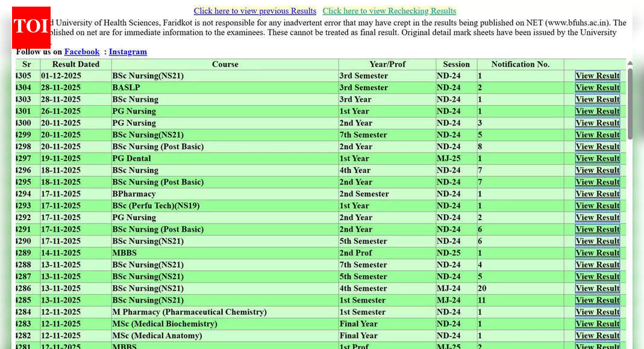View Result for MSc (Medical Anatomy) Final Year
This screenshot has width=644, height=349.
tap(597, 335)
